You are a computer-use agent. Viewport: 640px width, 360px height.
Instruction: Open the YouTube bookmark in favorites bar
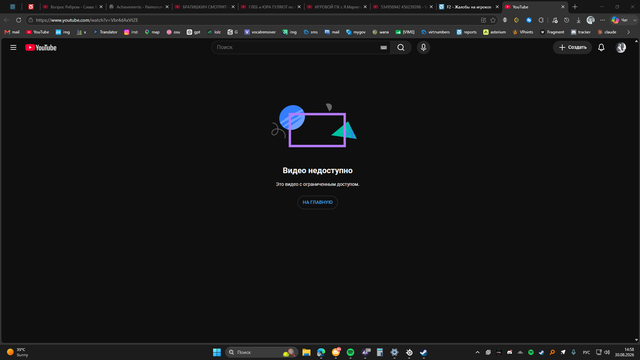click(x=38, y=32)
